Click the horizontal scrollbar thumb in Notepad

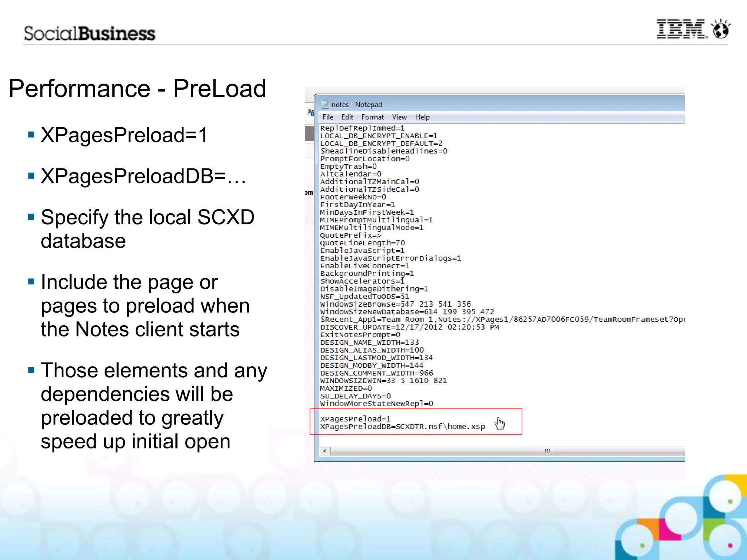click(x=508, y=451)
